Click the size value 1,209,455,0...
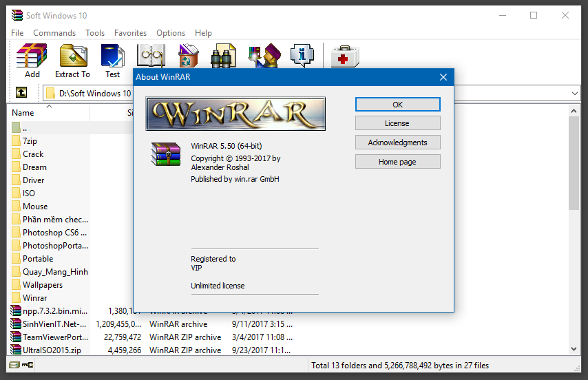 tap(118, 324)
